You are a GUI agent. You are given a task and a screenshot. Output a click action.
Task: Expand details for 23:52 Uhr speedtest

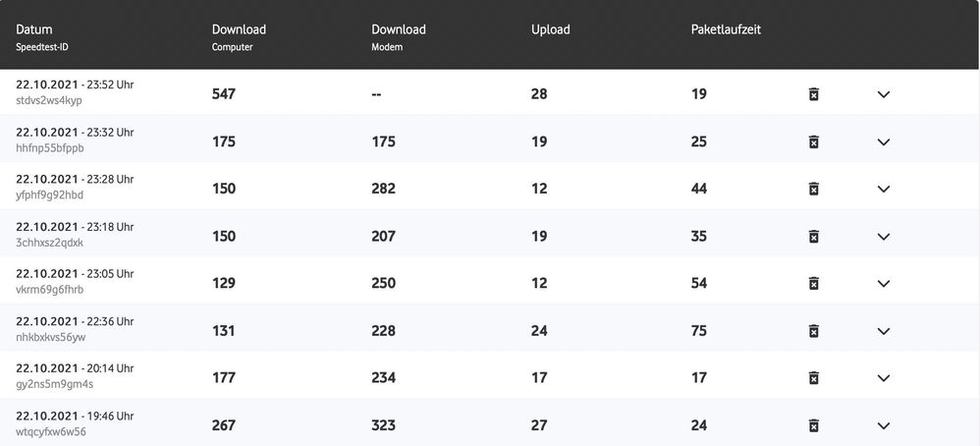[883, 94]
